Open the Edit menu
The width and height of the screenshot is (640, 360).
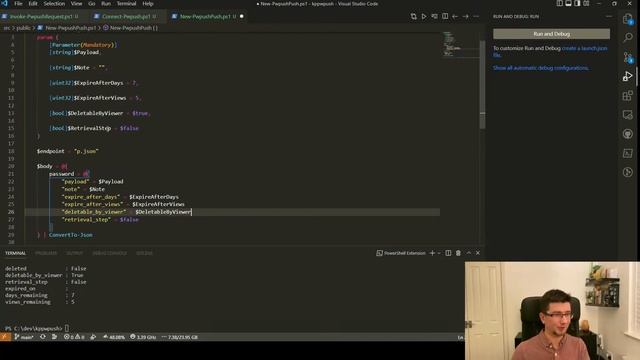coord(33,4)
